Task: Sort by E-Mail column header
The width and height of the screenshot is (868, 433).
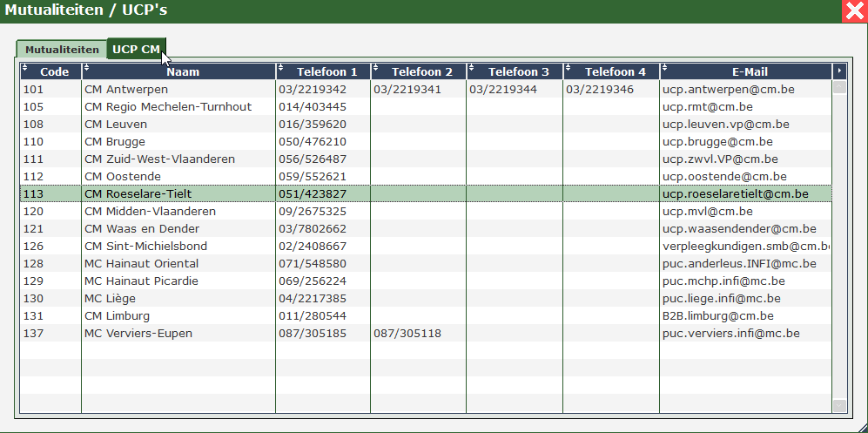Action: tap(746, 71)
